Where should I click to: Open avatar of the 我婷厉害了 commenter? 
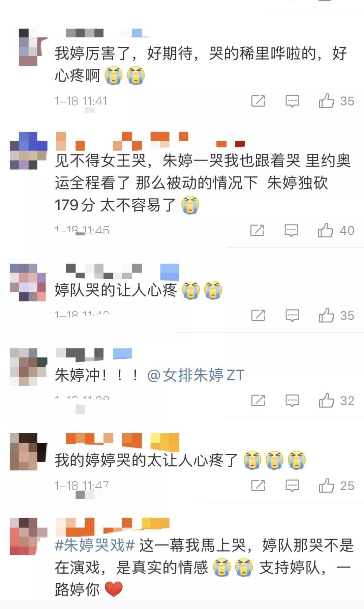[x=28, y=47]
